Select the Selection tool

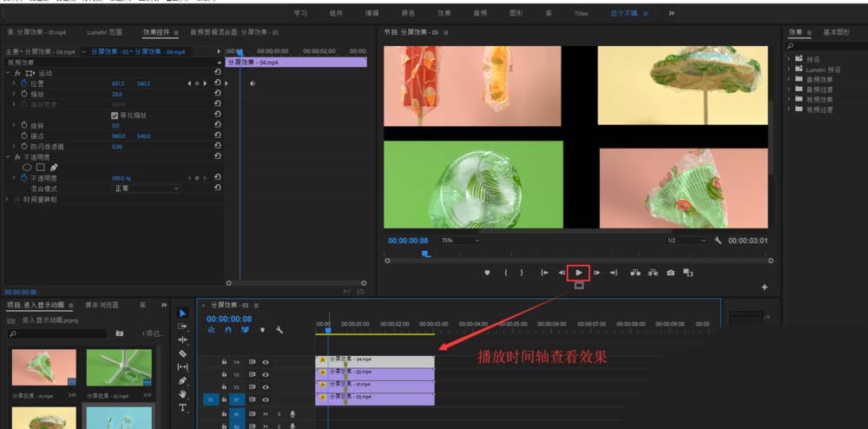[182, 313]
